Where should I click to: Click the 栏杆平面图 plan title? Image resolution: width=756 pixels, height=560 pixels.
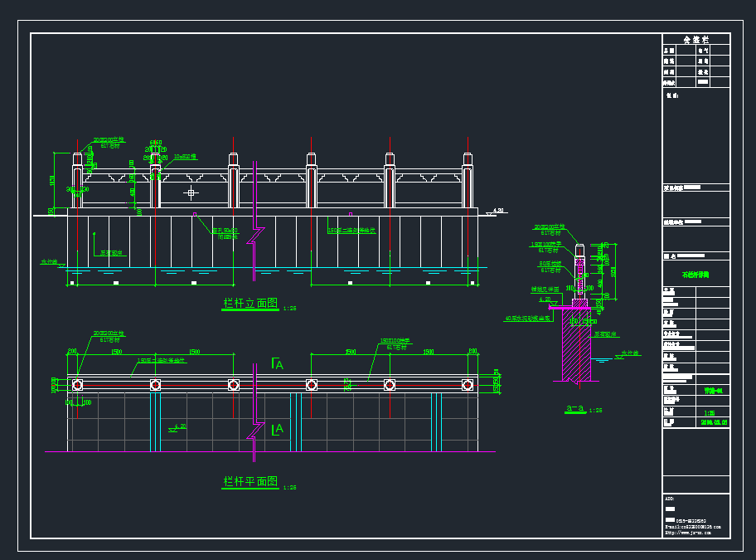point(250,482)
